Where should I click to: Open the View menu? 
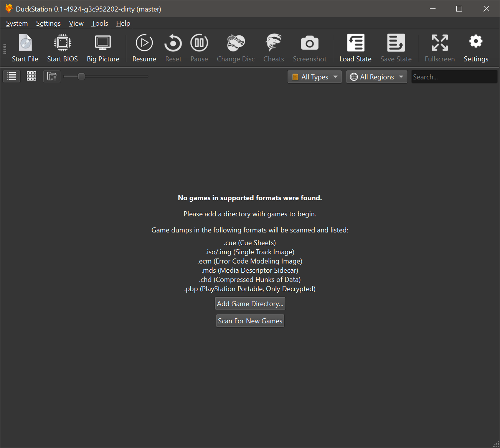(76, 23)
